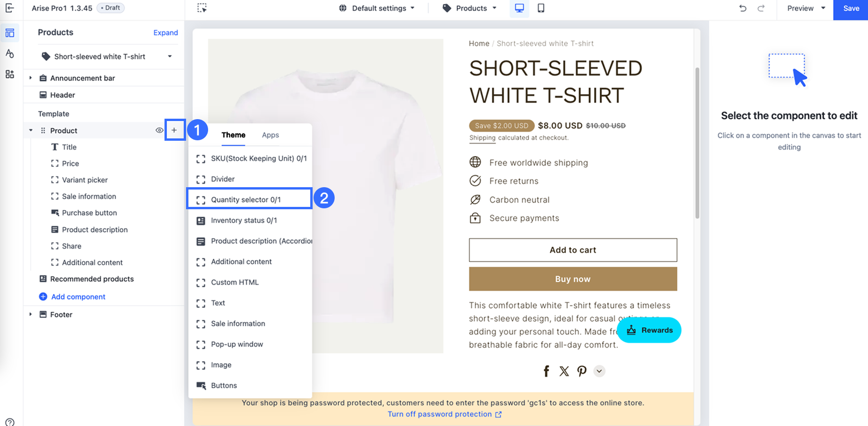Open the Default settings dropdown

[x=377, y=8]
